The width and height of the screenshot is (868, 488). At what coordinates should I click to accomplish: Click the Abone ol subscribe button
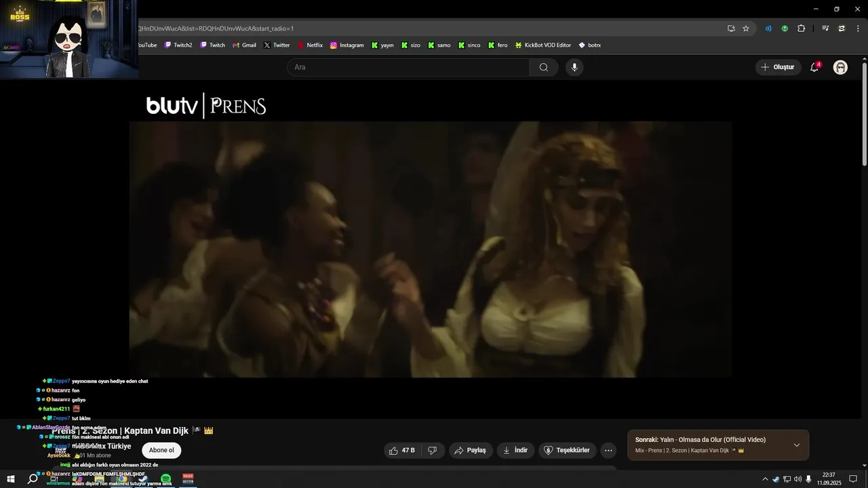[x=161, y=450]
